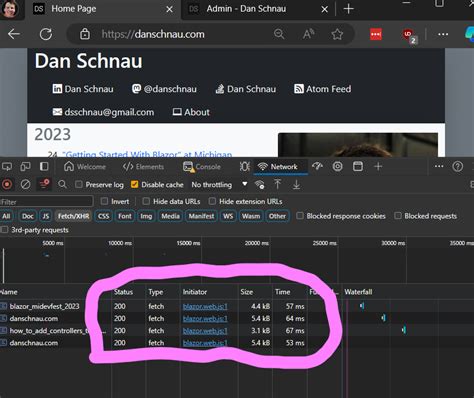
Task: Toggle the device emulation icon in DevTools
Action: (25, 166)
